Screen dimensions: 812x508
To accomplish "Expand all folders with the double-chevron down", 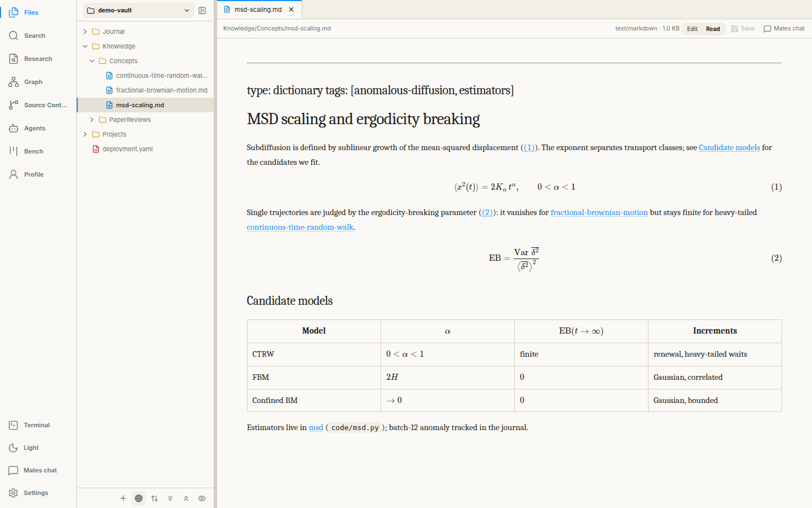I will pos(170,498).
